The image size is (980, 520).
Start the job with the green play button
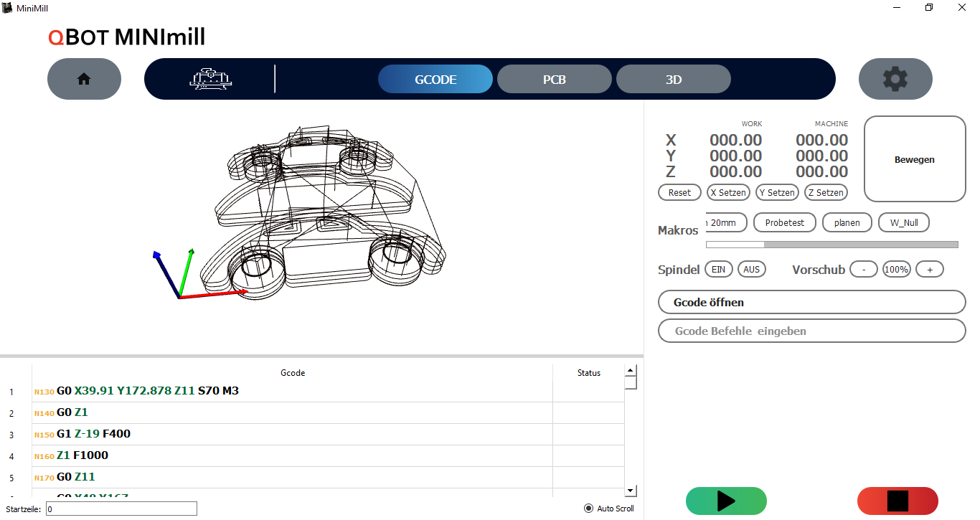726,501
